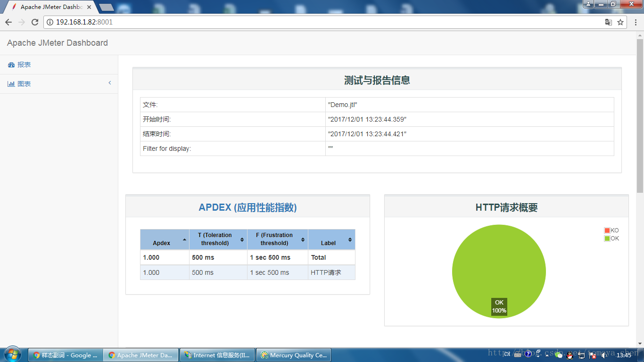Viewport: 644px width, 362px height.
Task: Click the scrollbar down arrow
Action: click(640, 344)
